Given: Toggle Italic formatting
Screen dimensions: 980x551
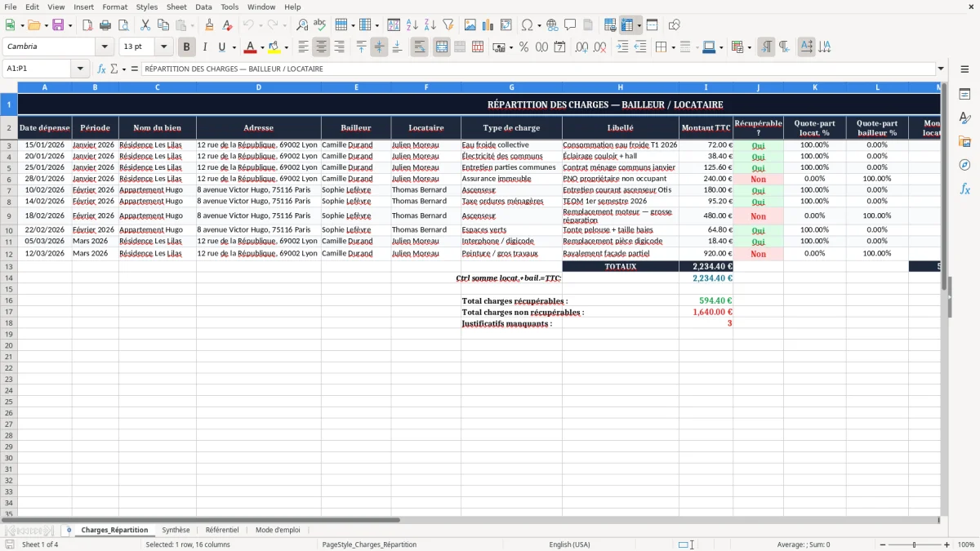Looking at the screenshot, I should pyautogui.click(x=204, y=47).
